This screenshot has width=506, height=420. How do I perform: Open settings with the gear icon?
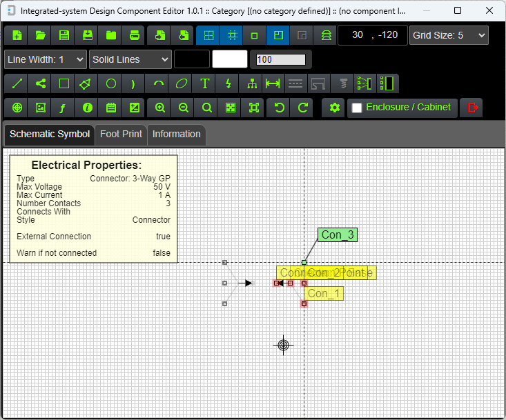pyautogui.click(x=335, y=108)
